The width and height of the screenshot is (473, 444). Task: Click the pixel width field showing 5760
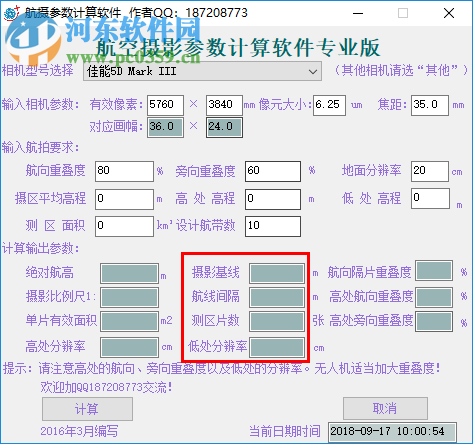(165, 105)
